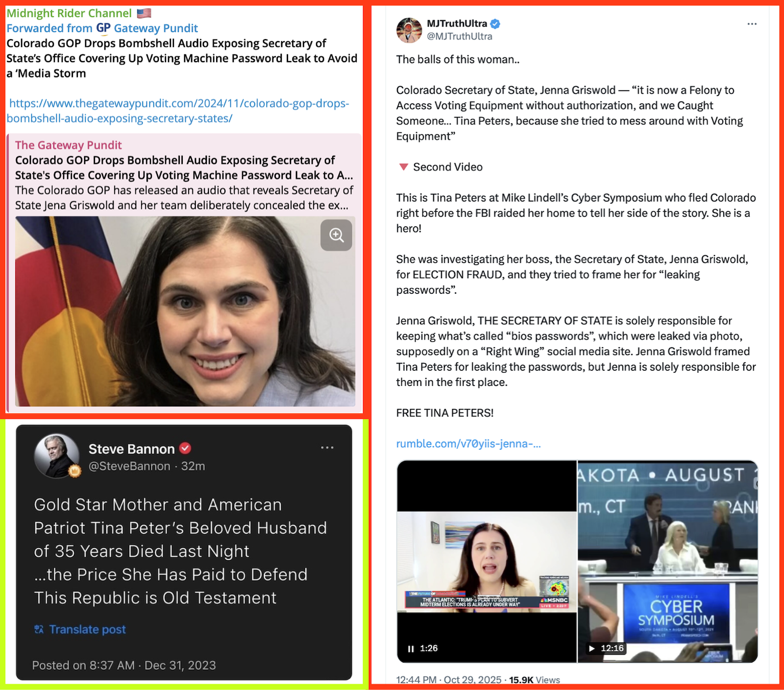Click Steve Bannon profile avatar

57,456
